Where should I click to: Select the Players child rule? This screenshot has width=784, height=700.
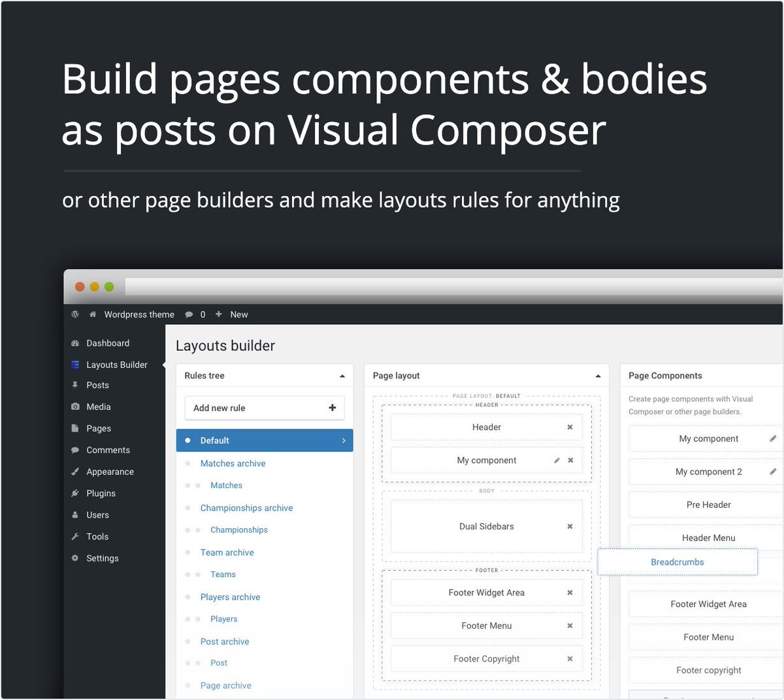(x=224, y=619)
